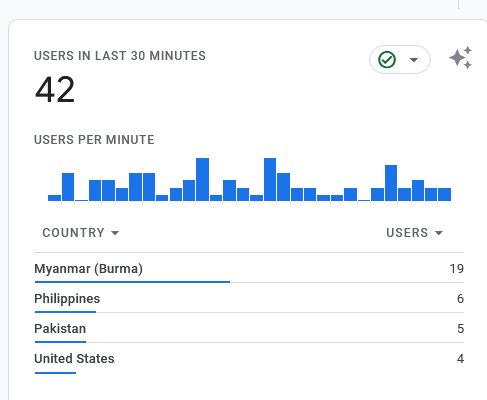
Task: Click the user count 4 for United States
Action: coord(460,359)
